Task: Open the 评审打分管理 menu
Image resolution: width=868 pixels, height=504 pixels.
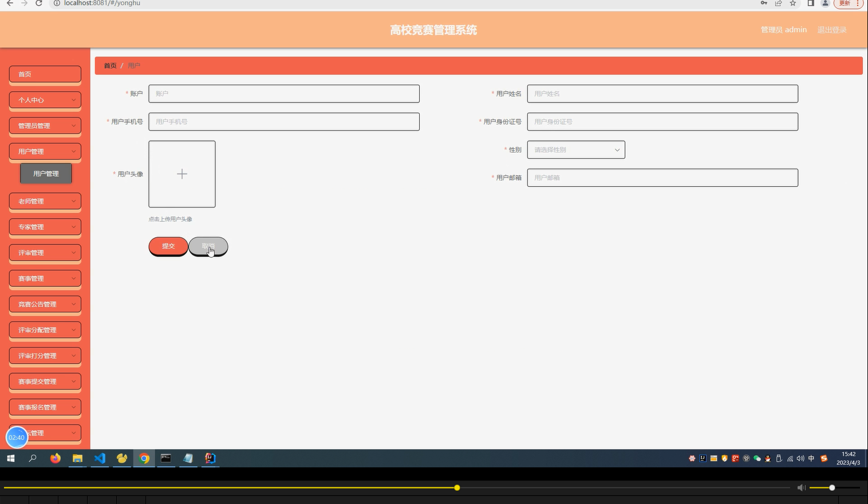Action: (x=45, y=356)
